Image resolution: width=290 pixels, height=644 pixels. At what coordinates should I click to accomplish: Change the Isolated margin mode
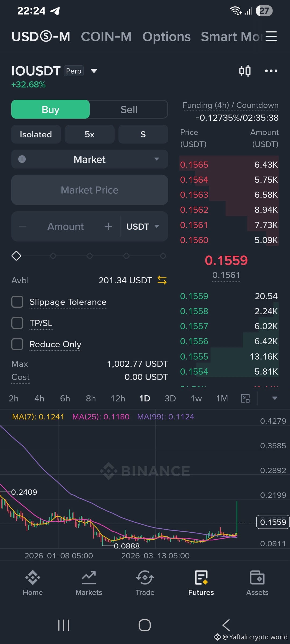pos(36,134)
